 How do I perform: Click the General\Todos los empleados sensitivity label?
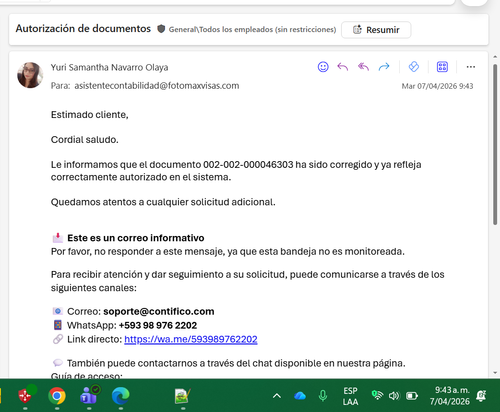coord(252,29)
